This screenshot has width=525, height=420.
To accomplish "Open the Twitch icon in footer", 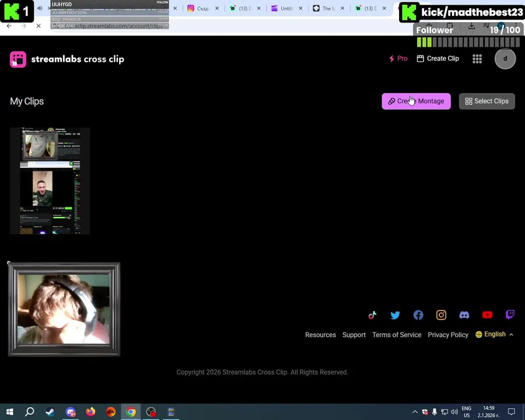I will [510, 315].
